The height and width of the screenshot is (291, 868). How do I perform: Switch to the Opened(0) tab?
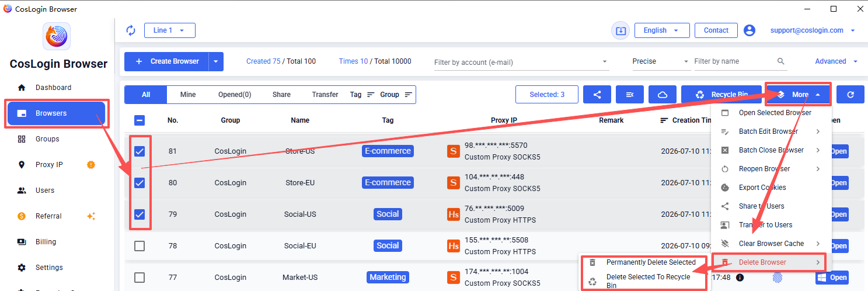pyautogui.click(x=235, y=95)
